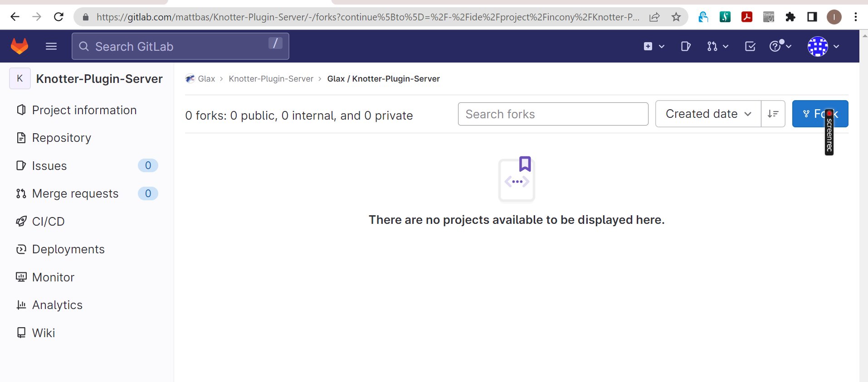Open the To-Do list icon

750,46
